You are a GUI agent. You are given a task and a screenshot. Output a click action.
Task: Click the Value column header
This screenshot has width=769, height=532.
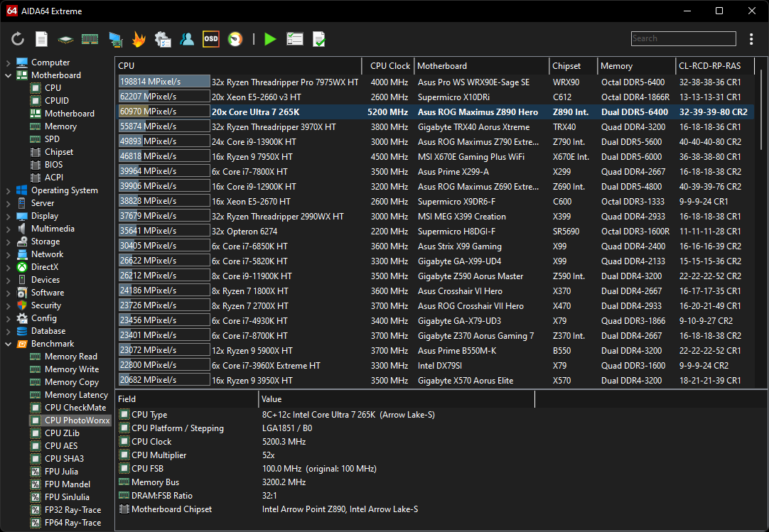(x=397, y=399)
